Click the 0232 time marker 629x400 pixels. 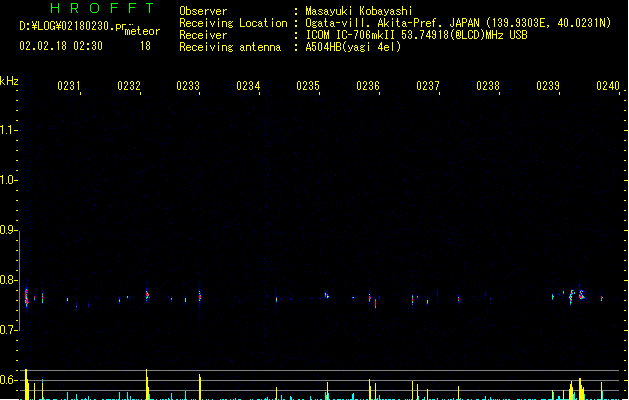click(x=129, y=85)
